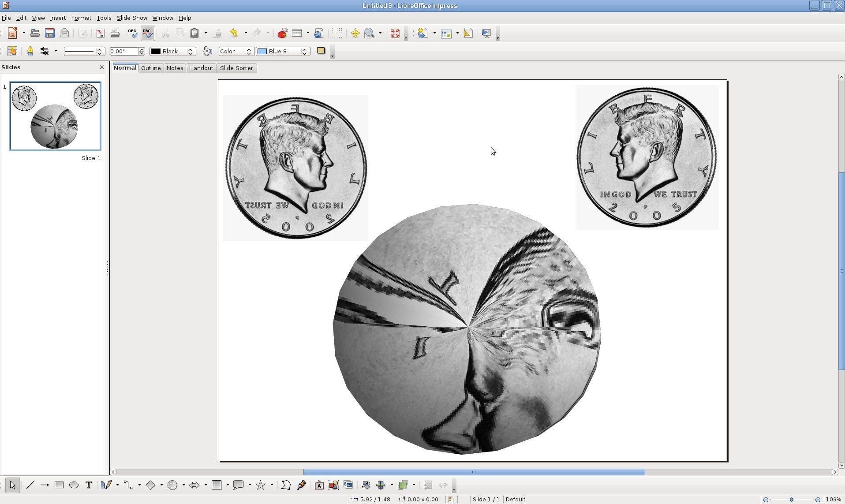This screenshot has height=504, width=845.
Task: Insert a Chart into the slide
Action: (282, 33)
